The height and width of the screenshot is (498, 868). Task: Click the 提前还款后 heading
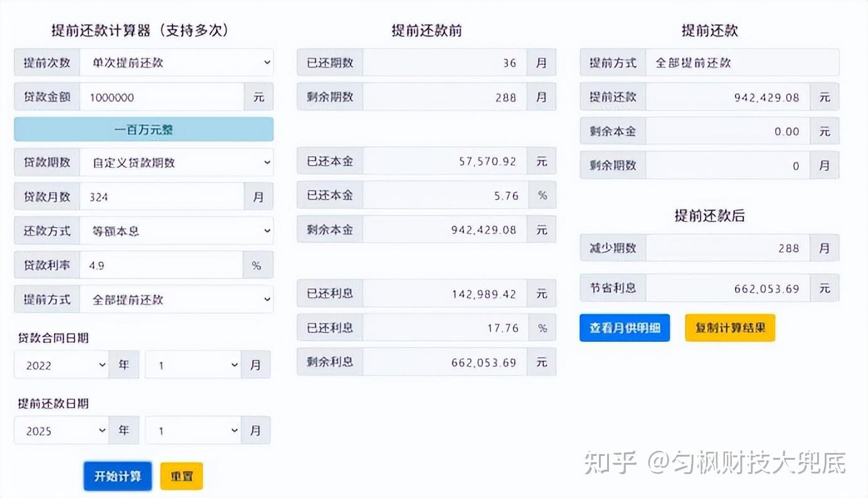point(709,215)
